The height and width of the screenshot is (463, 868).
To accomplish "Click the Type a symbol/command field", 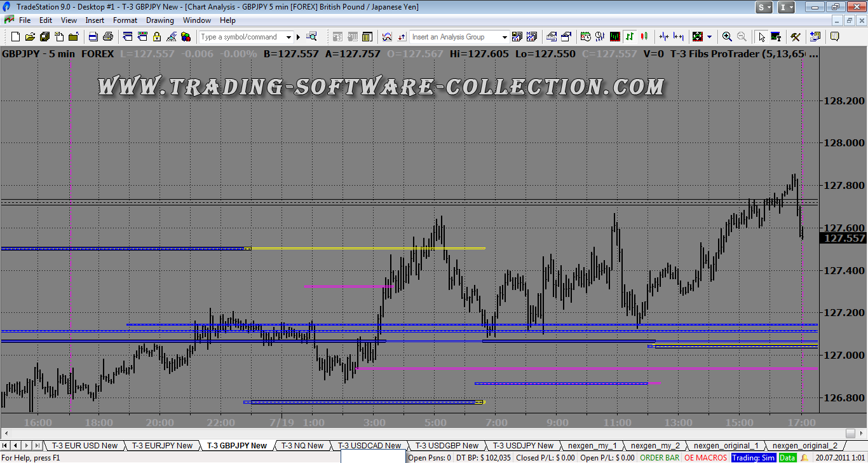I will click(241, 37).
